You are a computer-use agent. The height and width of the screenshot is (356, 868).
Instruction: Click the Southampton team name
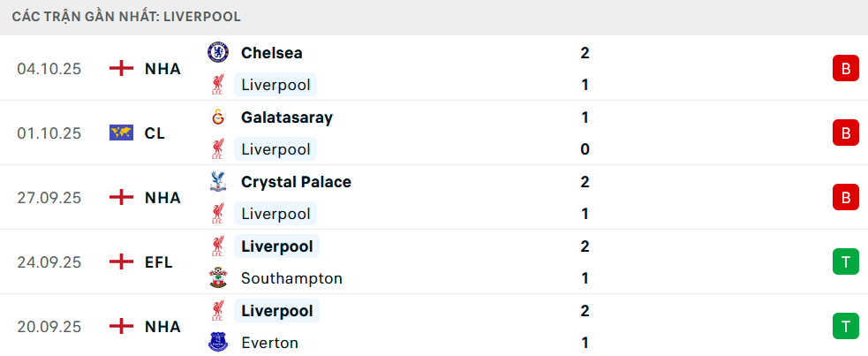[291, 278]
